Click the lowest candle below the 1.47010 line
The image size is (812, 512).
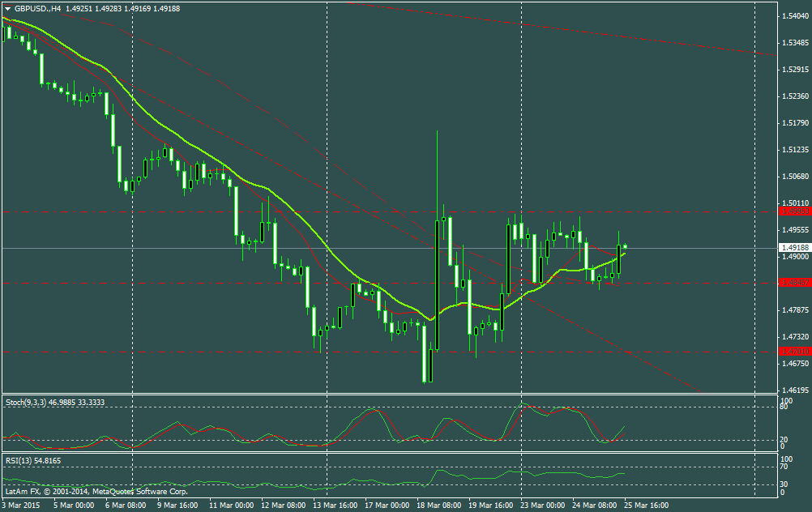[x=424, y=366]
